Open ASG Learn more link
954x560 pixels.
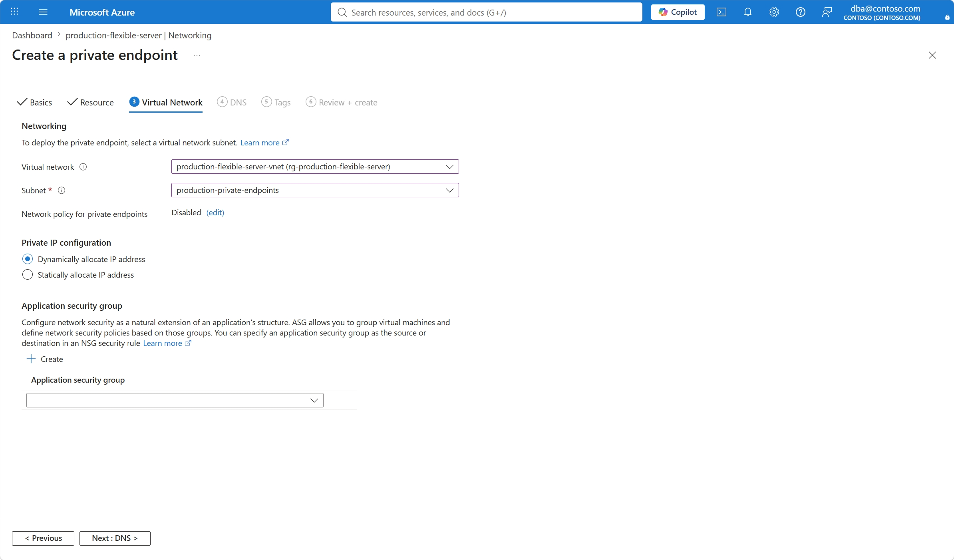click(x=167, y=343)
